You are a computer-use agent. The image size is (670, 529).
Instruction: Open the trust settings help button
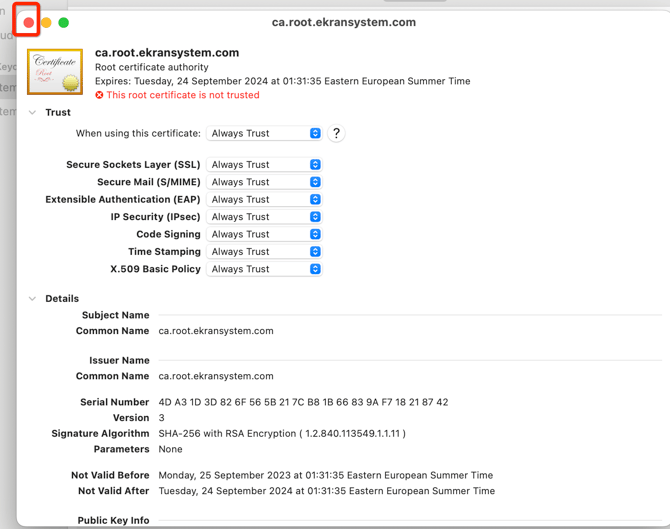pyautogui.click(x=336, y=133)
